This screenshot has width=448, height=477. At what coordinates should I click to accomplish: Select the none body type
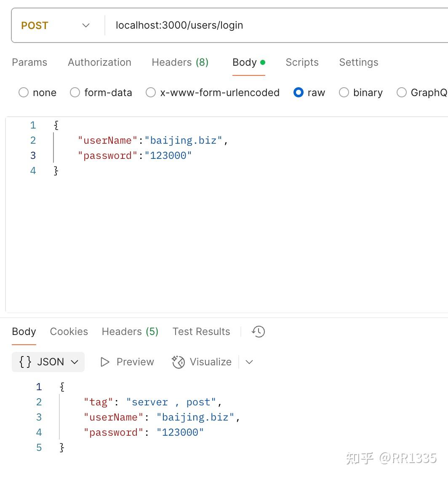point(24,93)
